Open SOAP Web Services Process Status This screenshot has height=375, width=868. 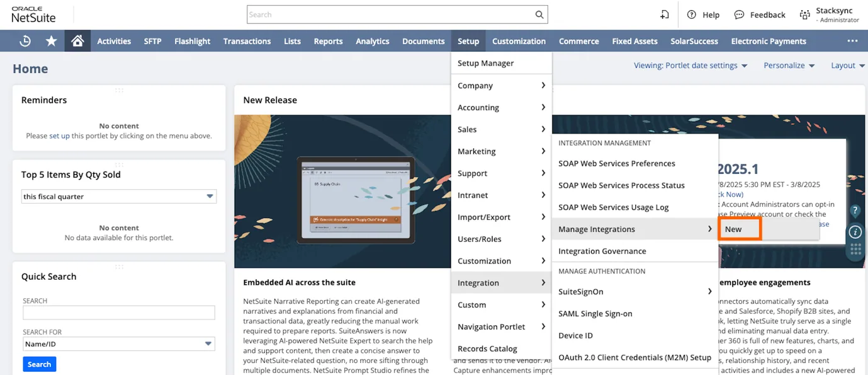point(634,185)
